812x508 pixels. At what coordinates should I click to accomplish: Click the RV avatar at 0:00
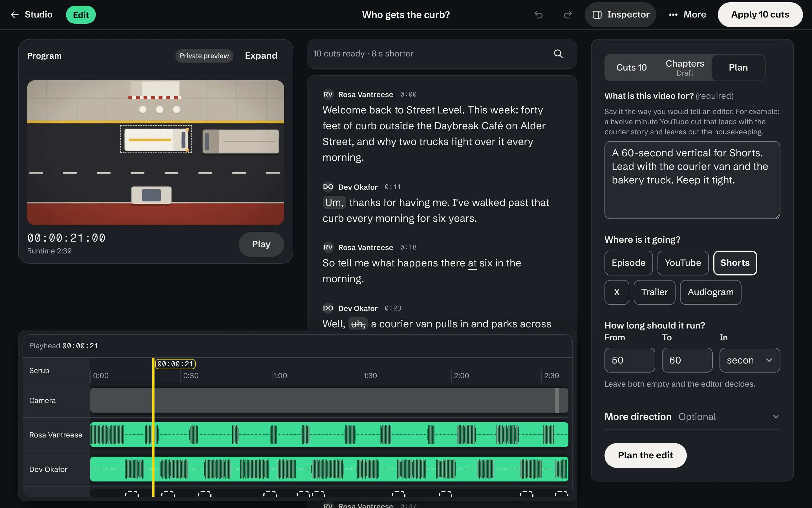(328, 95)
